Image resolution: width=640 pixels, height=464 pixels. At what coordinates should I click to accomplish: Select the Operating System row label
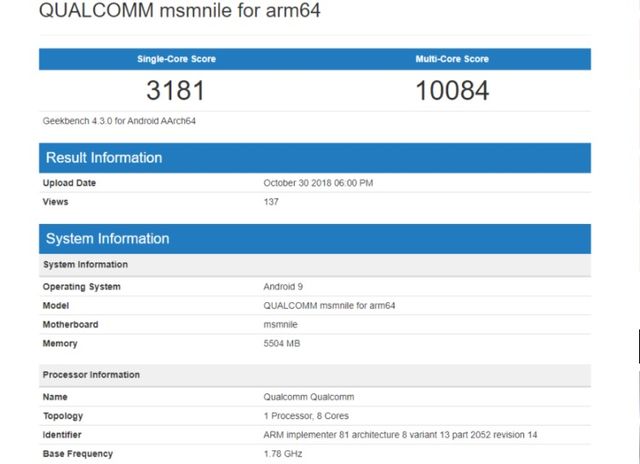pos(81,287)
